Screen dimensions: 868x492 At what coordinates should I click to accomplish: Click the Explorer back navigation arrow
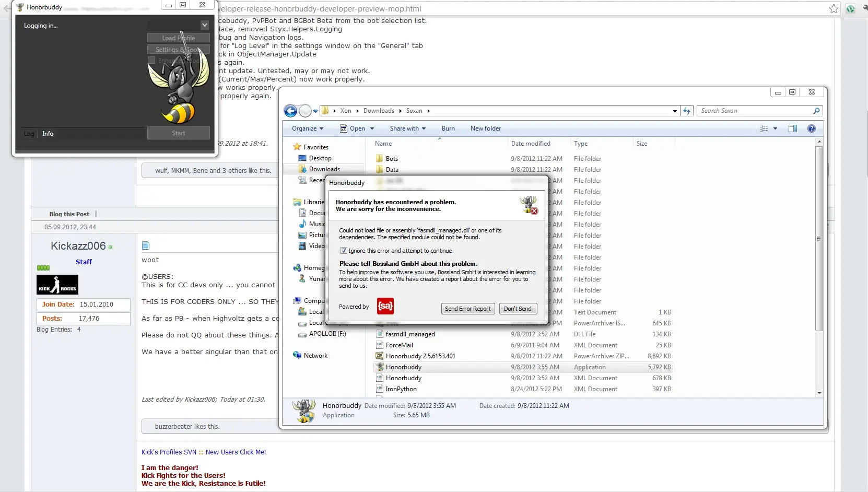pos(290,111)
